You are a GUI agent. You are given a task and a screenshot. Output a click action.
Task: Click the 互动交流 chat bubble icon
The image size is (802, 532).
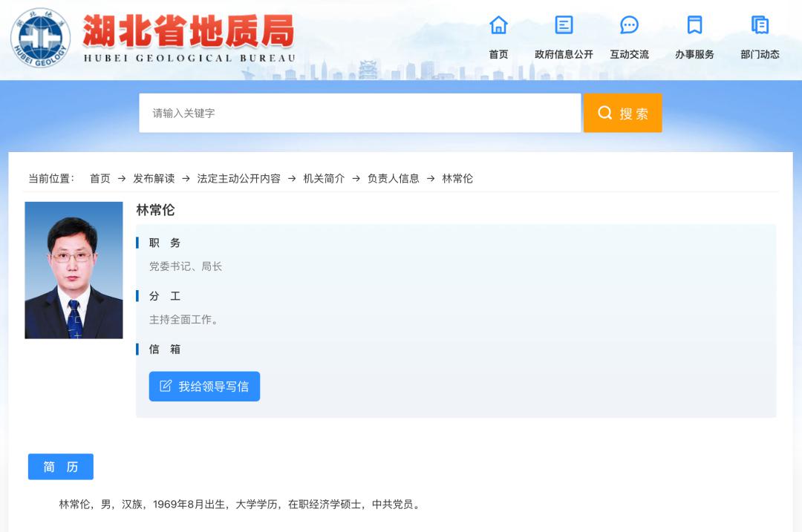(629, 24)
